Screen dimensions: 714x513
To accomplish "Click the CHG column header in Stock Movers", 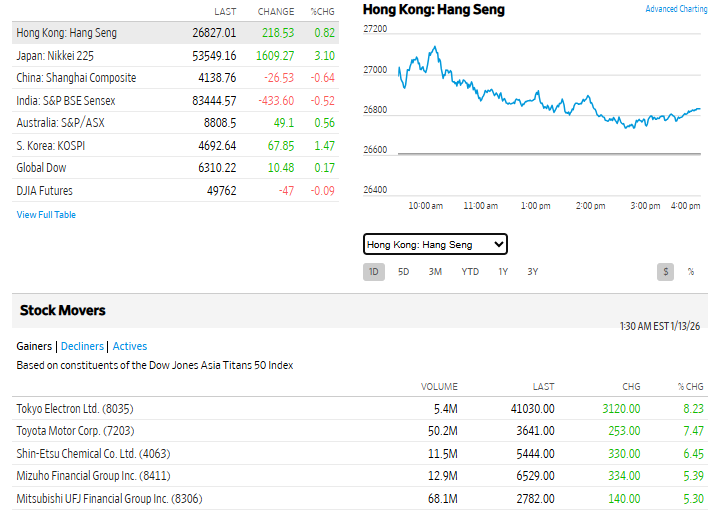I will pyautogui.click(x=631, y=387).
